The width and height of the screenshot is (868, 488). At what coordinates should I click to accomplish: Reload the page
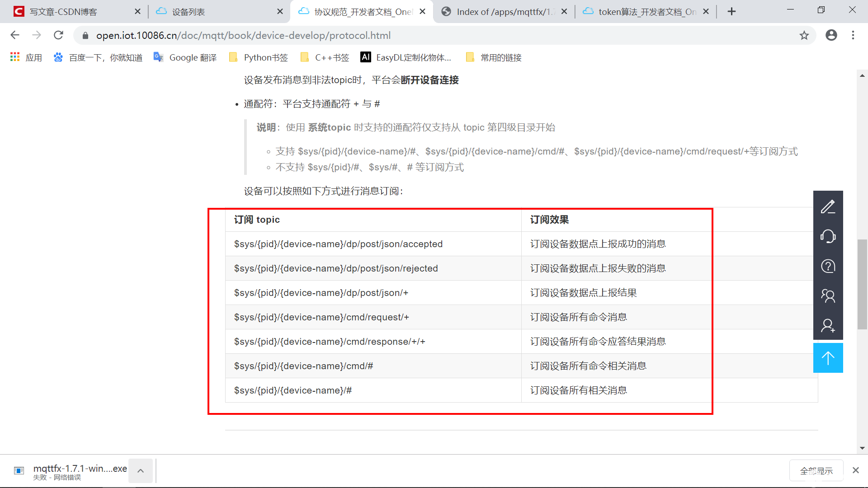(x=58, y=35)
